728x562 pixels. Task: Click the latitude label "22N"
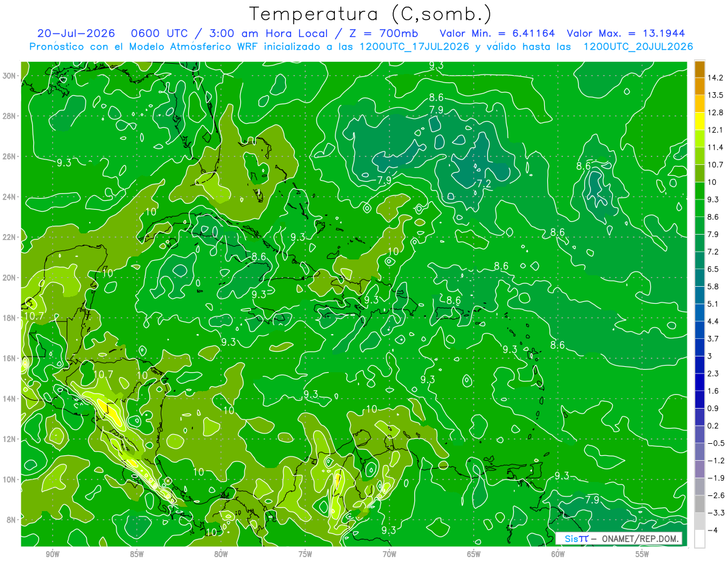(x=10, y=237)
